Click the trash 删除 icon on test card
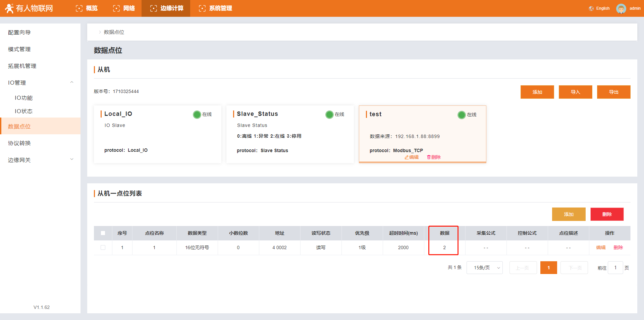Image resolution: width=644 pixels, height=320 pixels. click(429, 157)
